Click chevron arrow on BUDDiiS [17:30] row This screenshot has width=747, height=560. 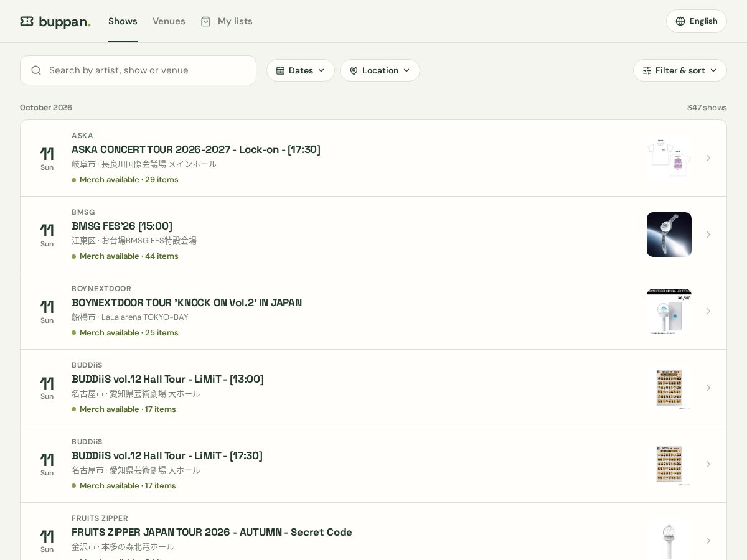[708, 464]
